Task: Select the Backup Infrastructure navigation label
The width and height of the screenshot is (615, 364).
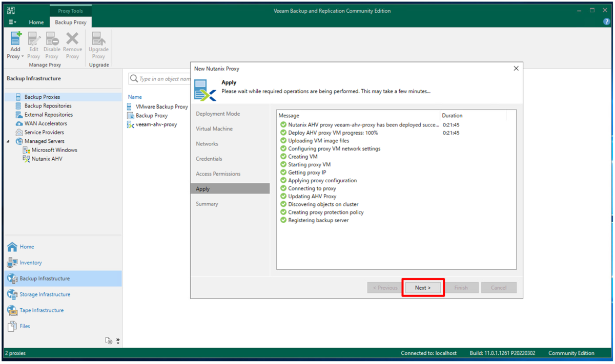Action: (x=45, y=279)
